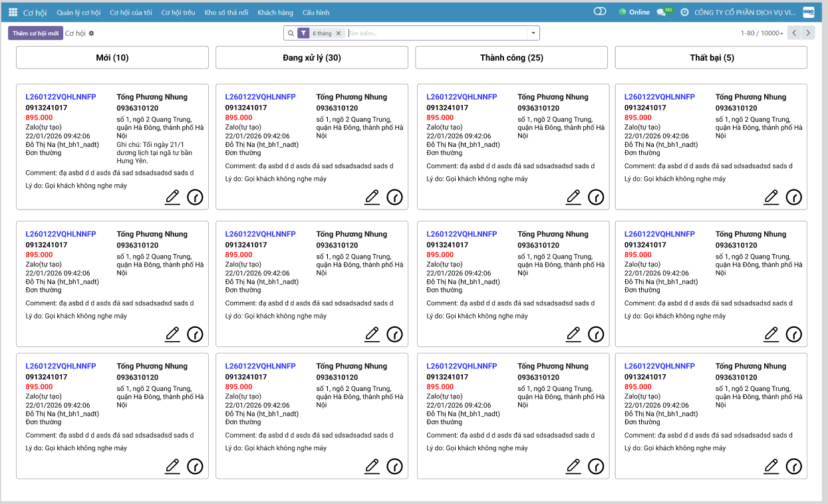Open the clock activities icon in top bar

(x=684, y=12)
